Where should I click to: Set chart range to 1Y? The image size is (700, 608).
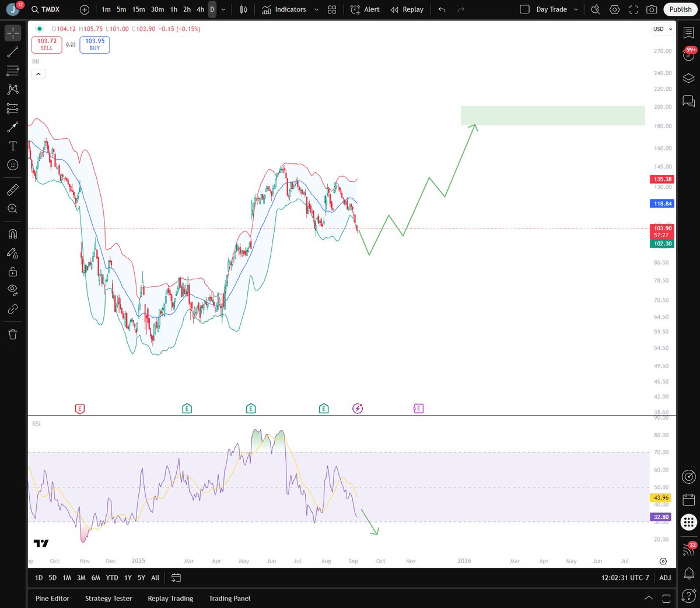coord(128,578)
